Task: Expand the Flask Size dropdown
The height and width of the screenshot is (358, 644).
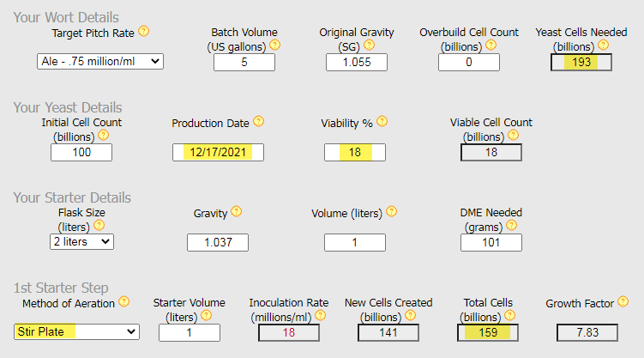Action: (81, 241)
